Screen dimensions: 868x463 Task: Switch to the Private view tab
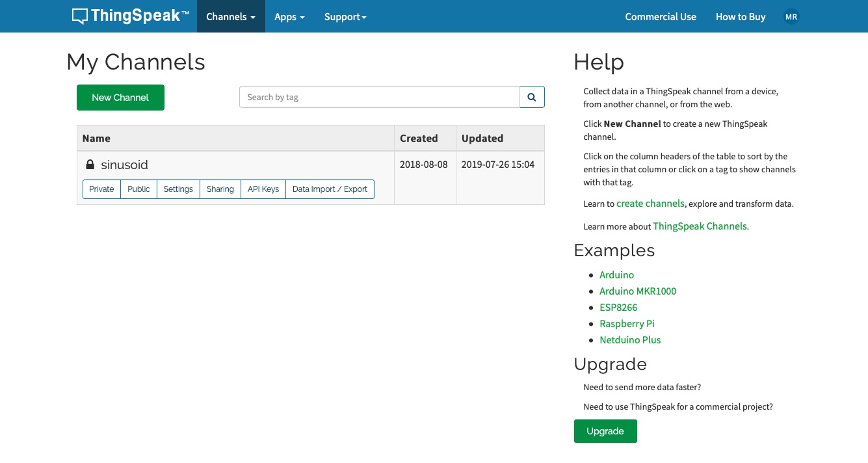[101, 189]
